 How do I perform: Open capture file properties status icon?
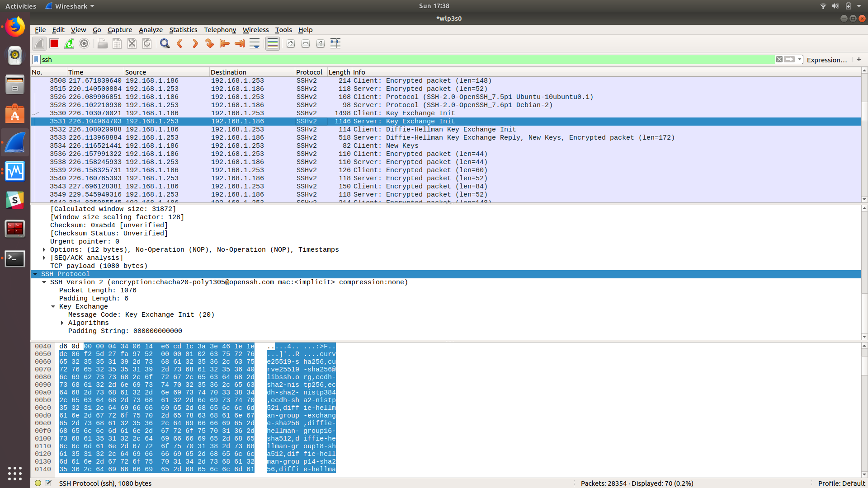pos(48,483)
